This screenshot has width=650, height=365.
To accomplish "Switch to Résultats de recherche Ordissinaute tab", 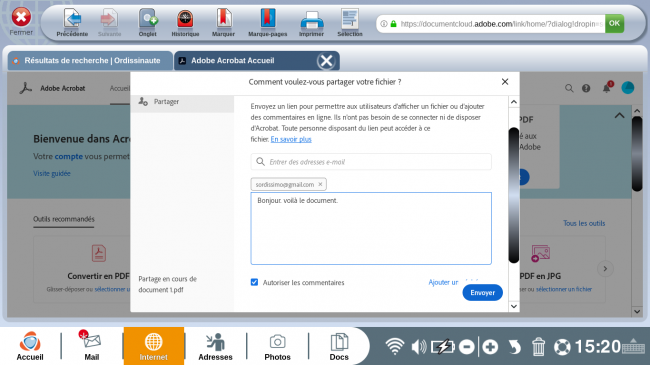I will [x=90, y=61].
